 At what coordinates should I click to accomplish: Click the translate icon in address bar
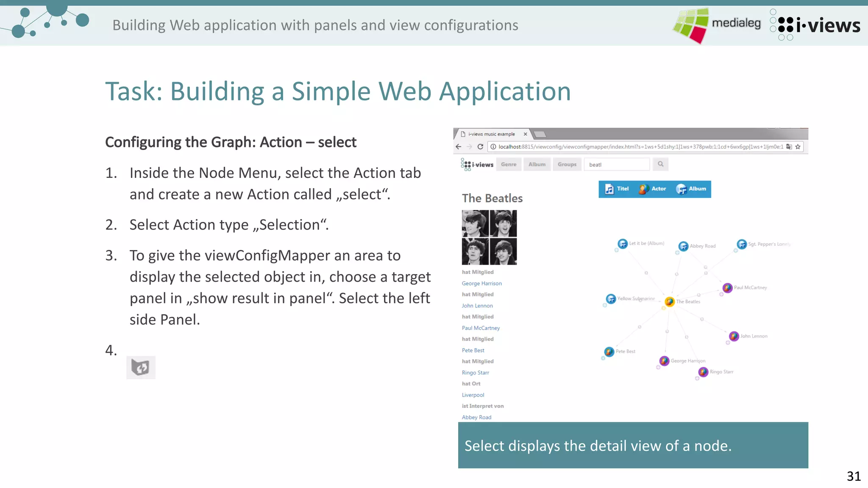coord(789,147)
